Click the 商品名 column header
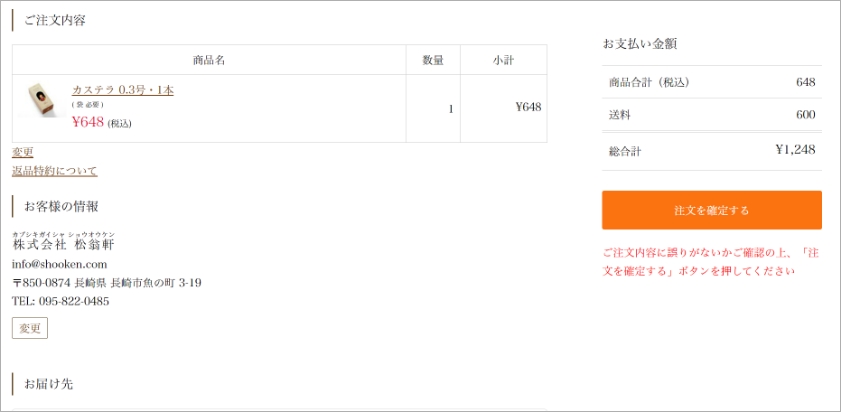This screenshot has width=841, height=412. [209, 60]
